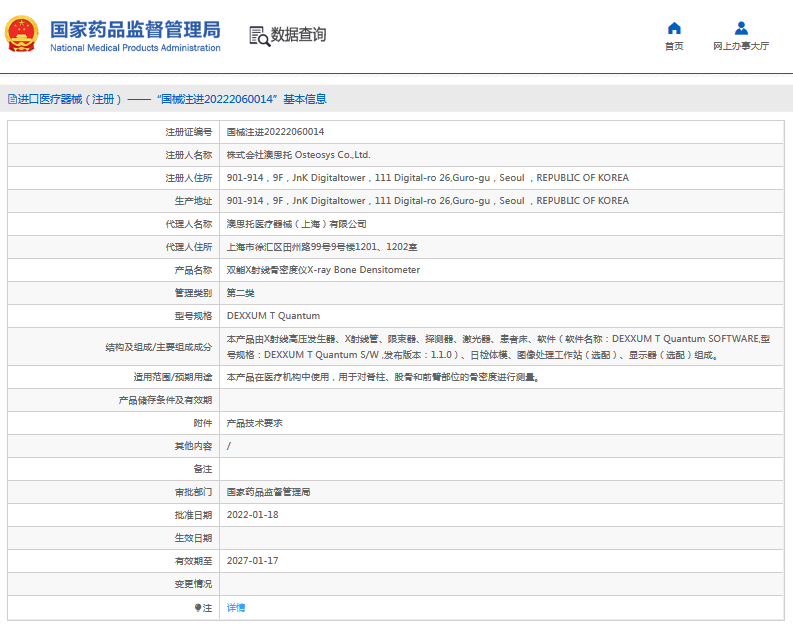793x626 pixels.
Task: Open 网上办事大厅 via the user icon
Action: point(741,28)
